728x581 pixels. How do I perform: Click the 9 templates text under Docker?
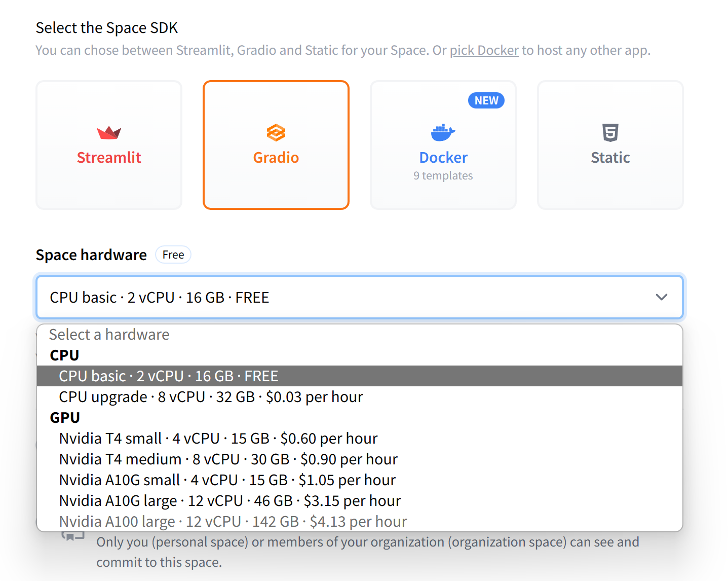point(443,175)
